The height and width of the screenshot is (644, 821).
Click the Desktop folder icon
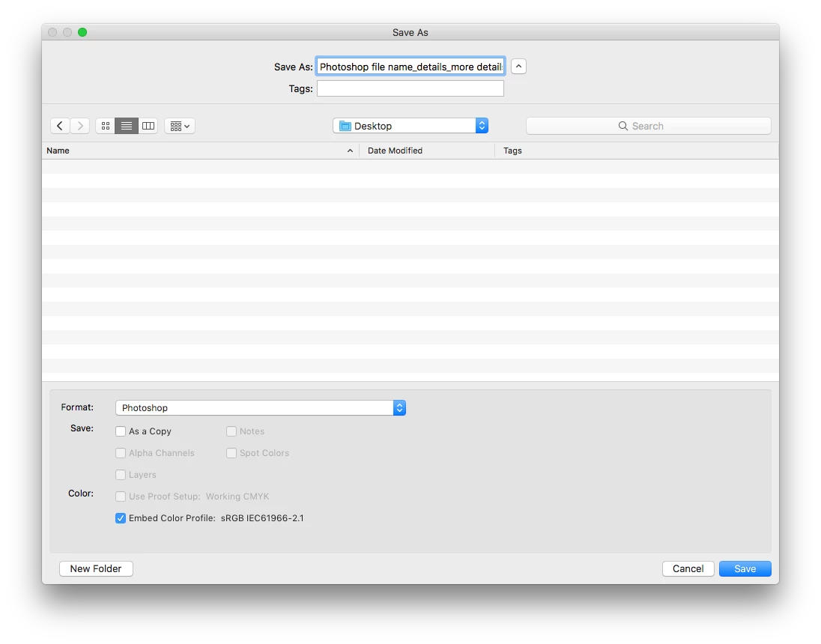click(345, 126)
